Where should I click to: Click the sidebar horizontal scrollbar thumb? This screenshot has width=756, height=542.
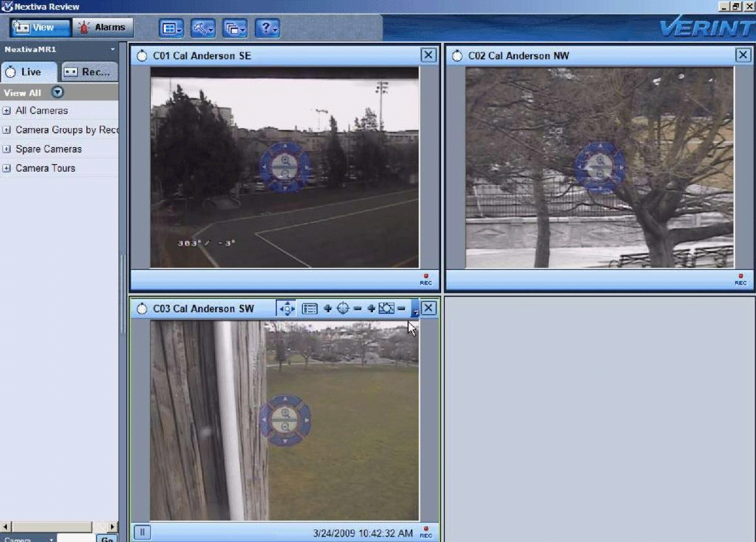(52, 527)
